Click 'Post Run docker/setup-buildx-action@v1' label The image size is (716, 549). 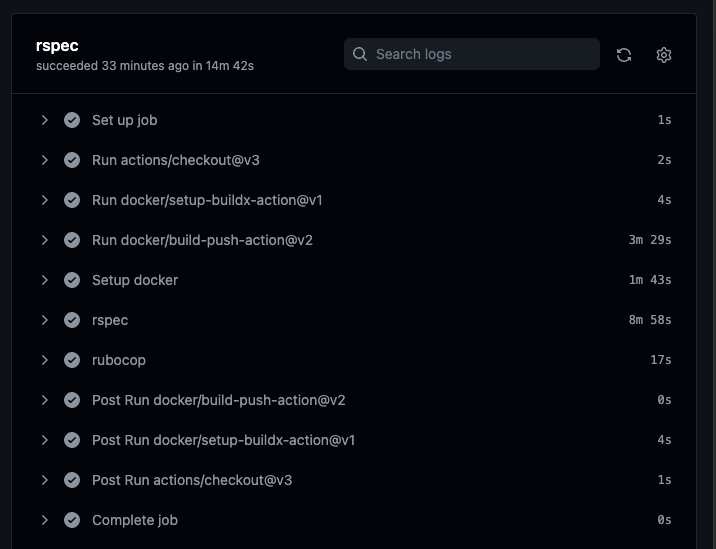pos(224,440)
